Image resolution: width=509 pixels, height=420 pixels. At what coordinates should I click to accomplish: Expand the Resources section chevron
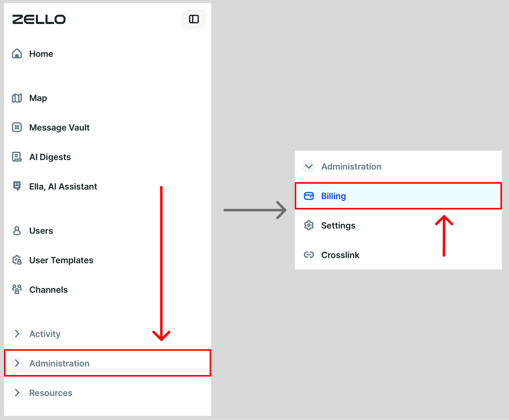[x=17, y=393]
